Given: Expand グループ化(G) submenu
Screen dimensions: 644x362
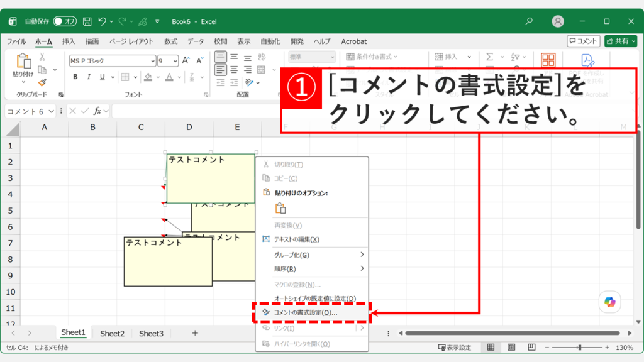Looking at the screenshot, I should point(312,255).
